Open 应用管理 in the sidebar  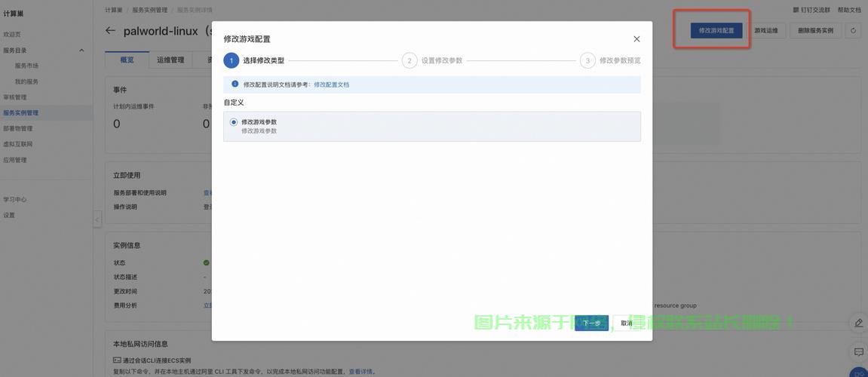15,160
